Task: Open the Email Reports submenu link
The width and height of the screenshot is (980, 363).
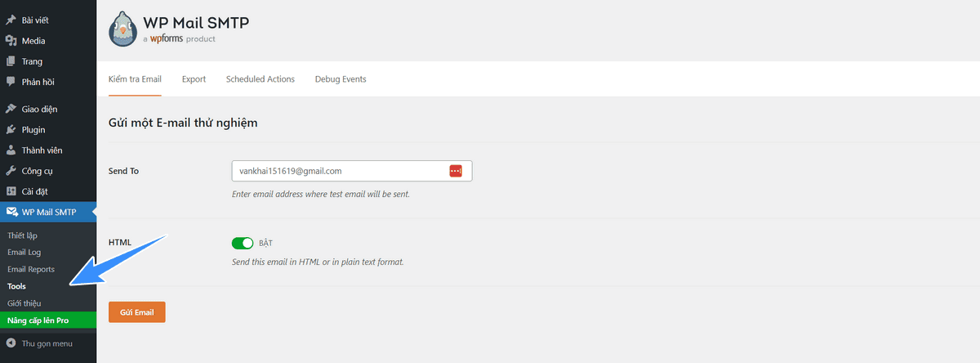Action: point(31,269)
